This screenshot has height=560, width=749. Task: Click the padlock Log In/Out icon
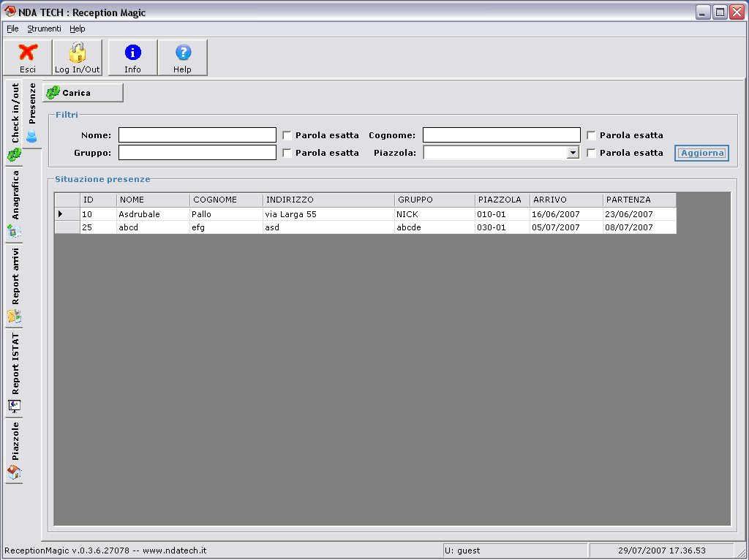click(x=77, y=52)
